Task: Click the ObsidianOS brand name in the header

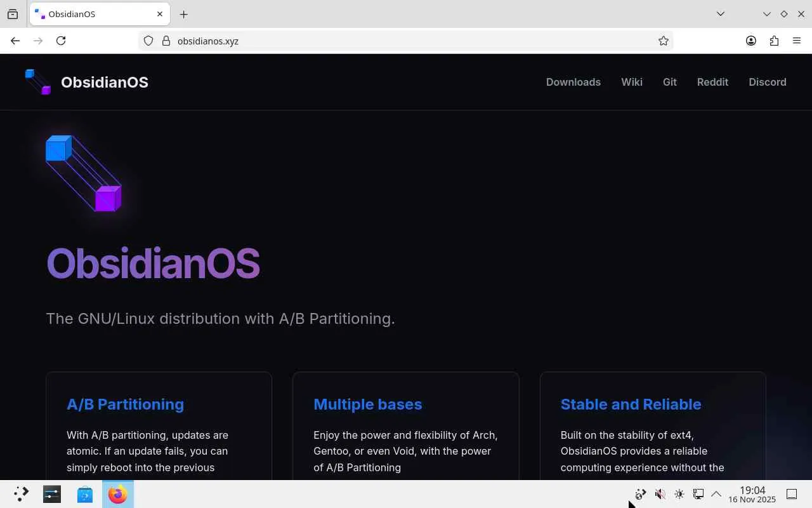Action: [x=105, y=82]
